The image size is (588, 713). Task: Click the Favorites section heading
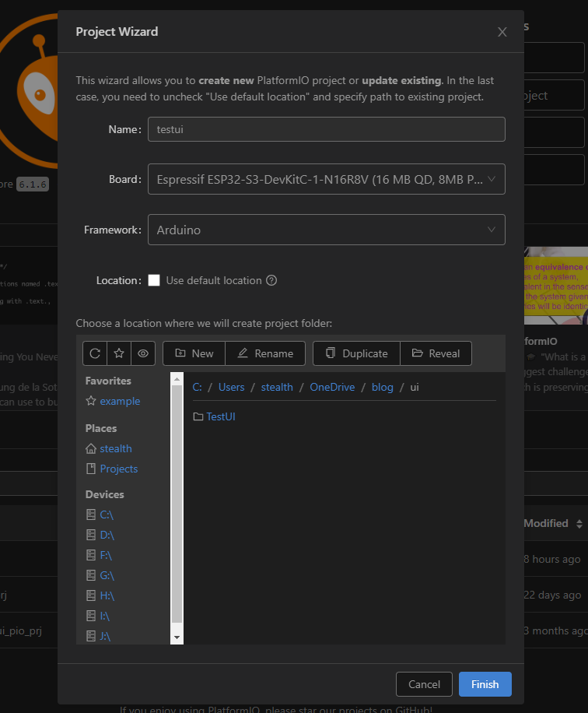click(108, 381)
